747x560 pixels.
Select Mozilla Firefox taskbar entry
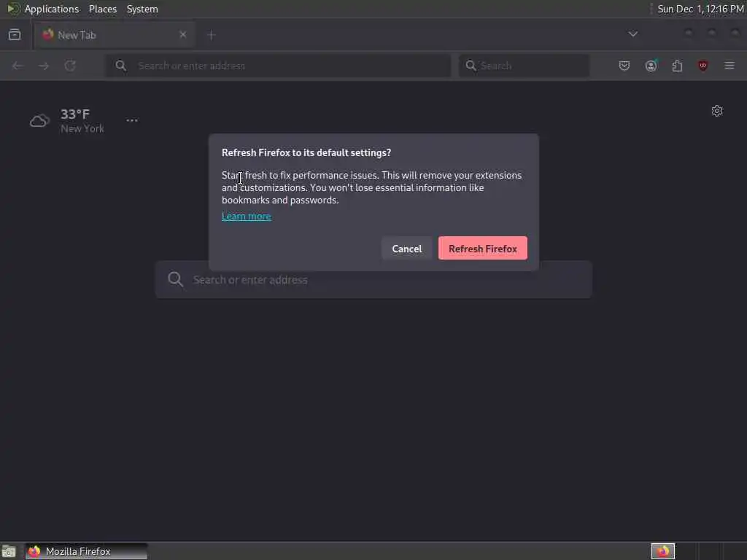[x=86, y=551]
